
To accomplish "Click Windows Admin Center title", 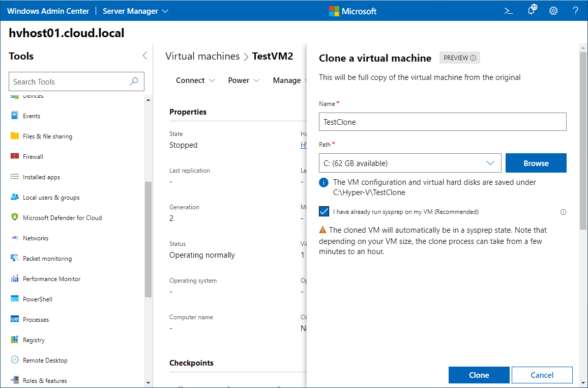I will coord(48,11).
